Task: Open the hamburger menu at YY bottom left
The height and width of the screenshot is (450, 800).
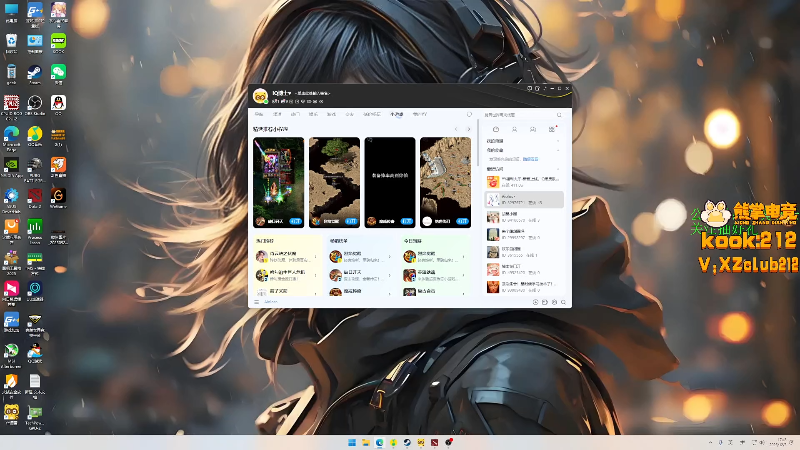Action: (257, 302)
